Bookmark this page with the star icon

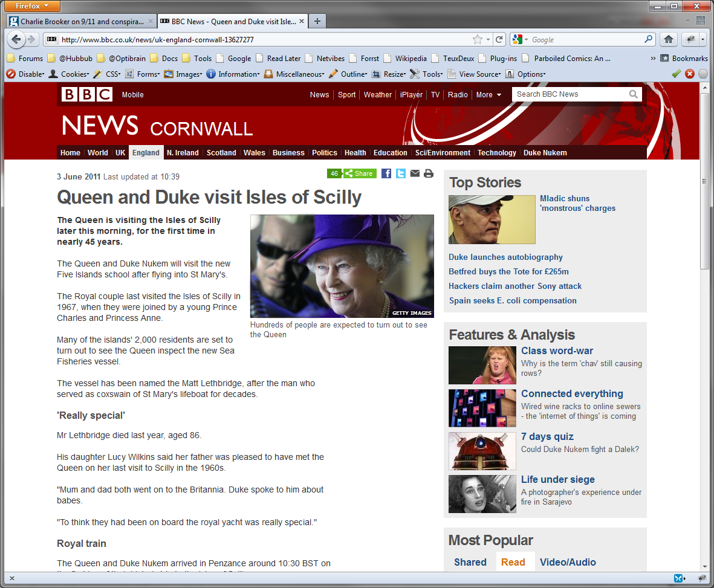(477, 40)
